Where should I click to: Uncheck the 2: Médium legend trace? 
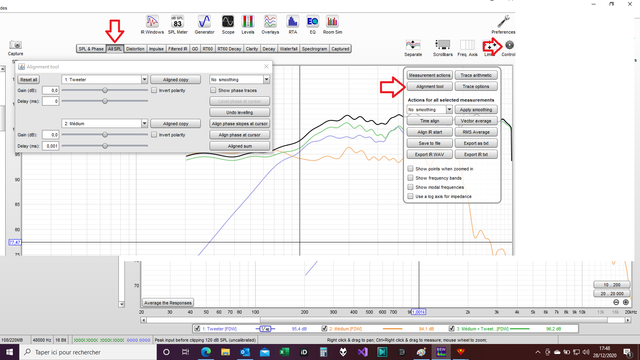click(324, 328)
